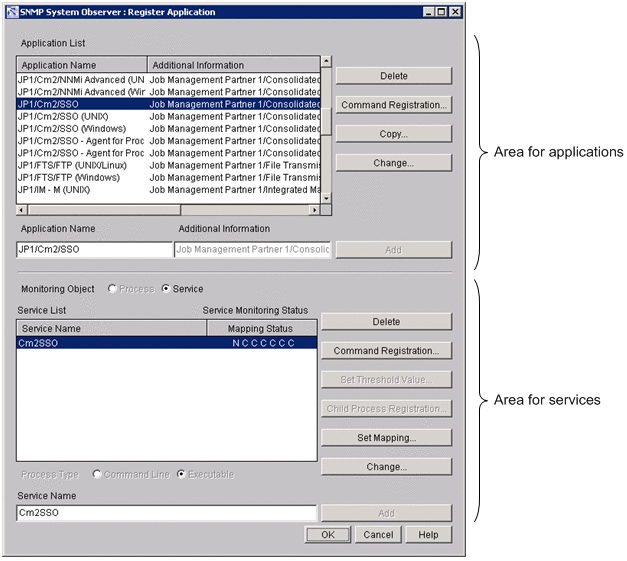Screen dimensions: 627x561
Task: Click inside the Service Name text field
Action: coord(166,513)
